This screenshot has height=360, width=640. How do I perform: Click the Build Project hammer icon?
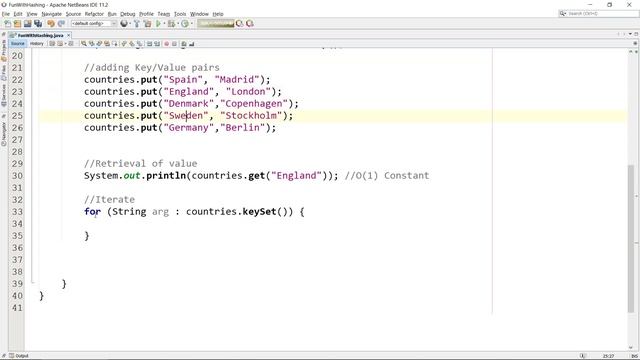pyautogui.click(x=137, y=24)
